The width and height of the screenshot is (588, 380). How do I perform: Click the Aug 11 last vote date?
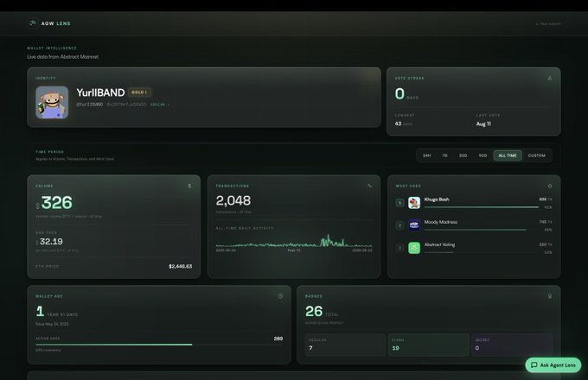[483, 123]
